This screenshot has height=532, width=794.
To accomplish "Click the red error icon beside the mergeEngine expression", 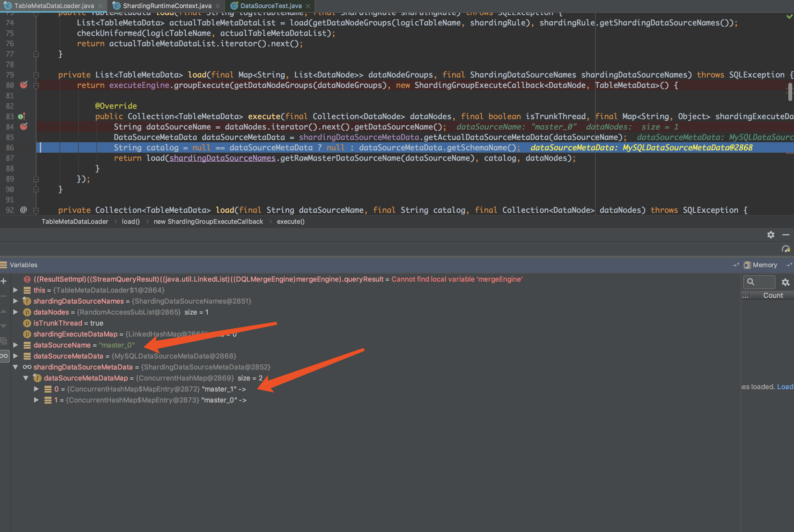I will point(27,279).
